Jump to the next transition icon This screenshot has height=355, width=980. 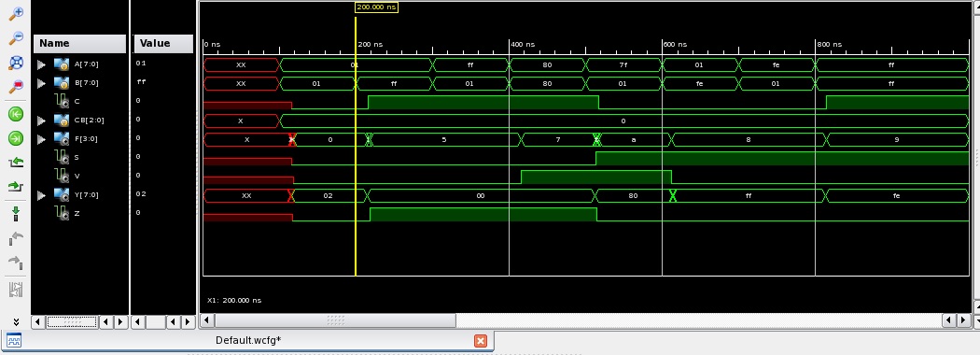(x=16, y=187)
